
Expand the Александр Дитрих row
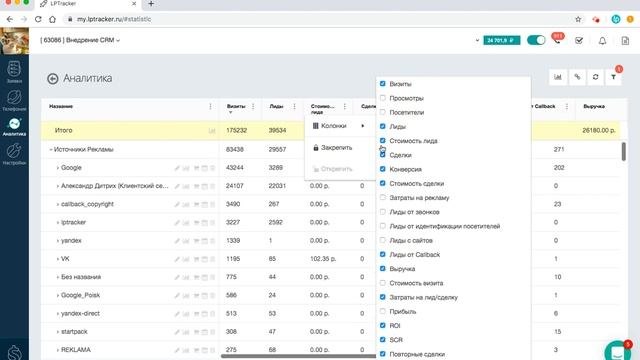point(58,186)
